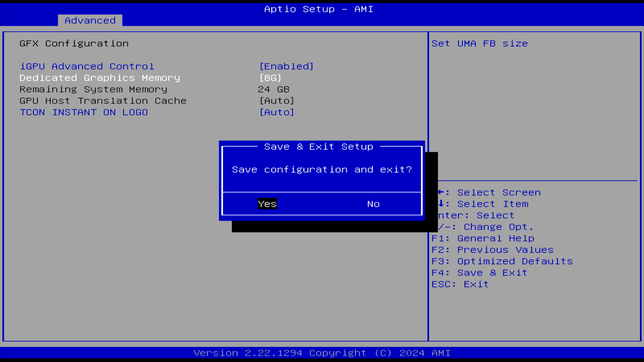Select Dedicated Graphics Memory setting
The width and height of the screenshot is (644, 362).
[100, 78]
